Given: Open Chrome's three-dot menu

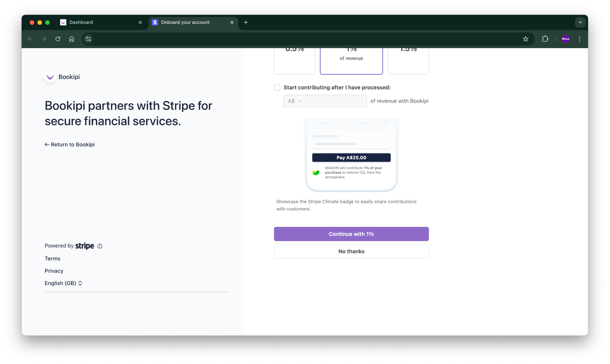Looking at the screenshot, I should [579, 39].
